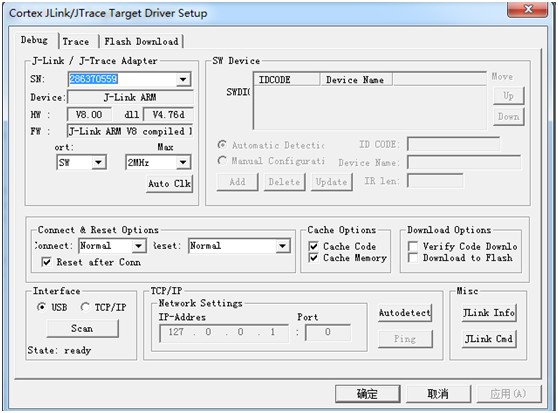Click the HW version V8.00 field
The height and width of the screenshot is (413, 558).
pos(89,115)
